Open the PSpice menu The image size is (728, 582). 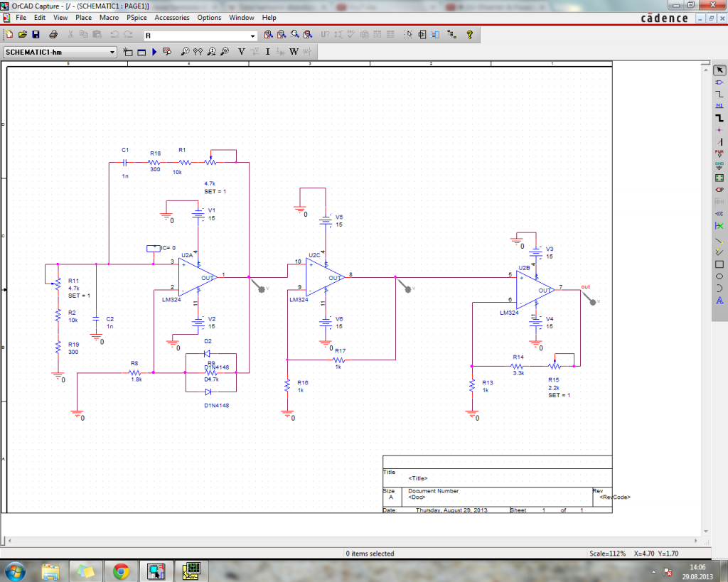click(x=137, y=17)
